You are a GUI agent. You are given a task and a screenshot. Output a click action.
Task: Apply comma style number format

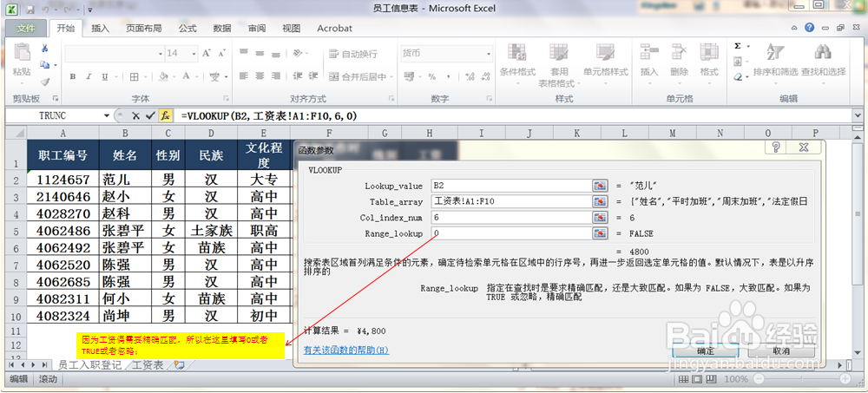(x=449, y=76)
